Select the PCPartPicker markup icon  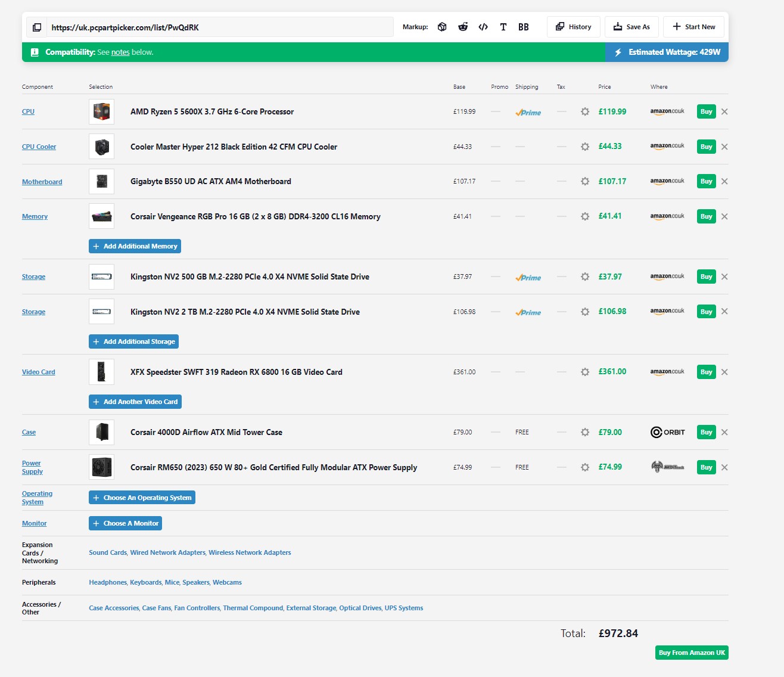tap(442, 27)
